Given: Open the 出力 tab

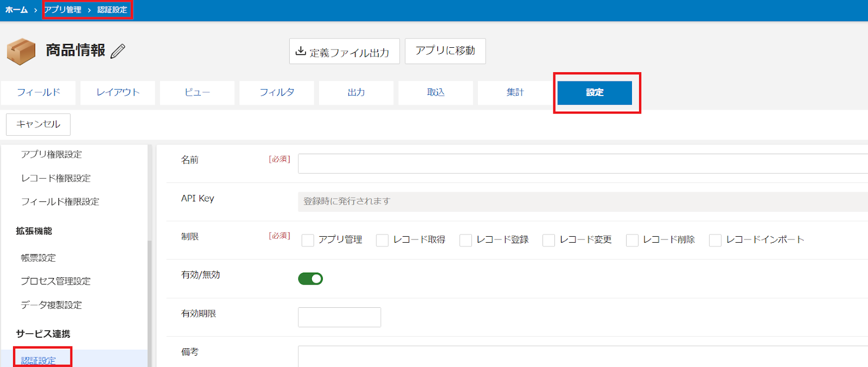Looking at the screenshot, I should point(356,93).
